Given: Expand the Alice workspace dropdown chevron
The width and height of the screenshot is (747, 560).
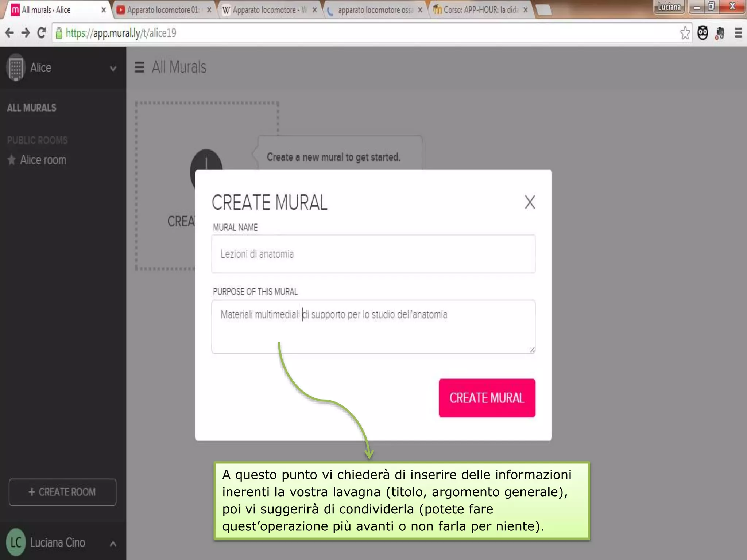Looking at the screenshot, I should pos(113,68).
